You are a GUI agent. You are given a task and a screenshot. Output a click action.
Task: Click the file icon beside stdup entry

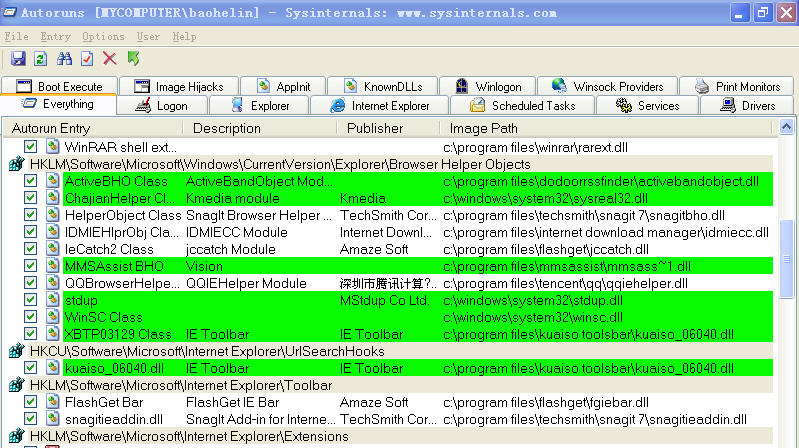pyautogui.click(x=52, y=300)
